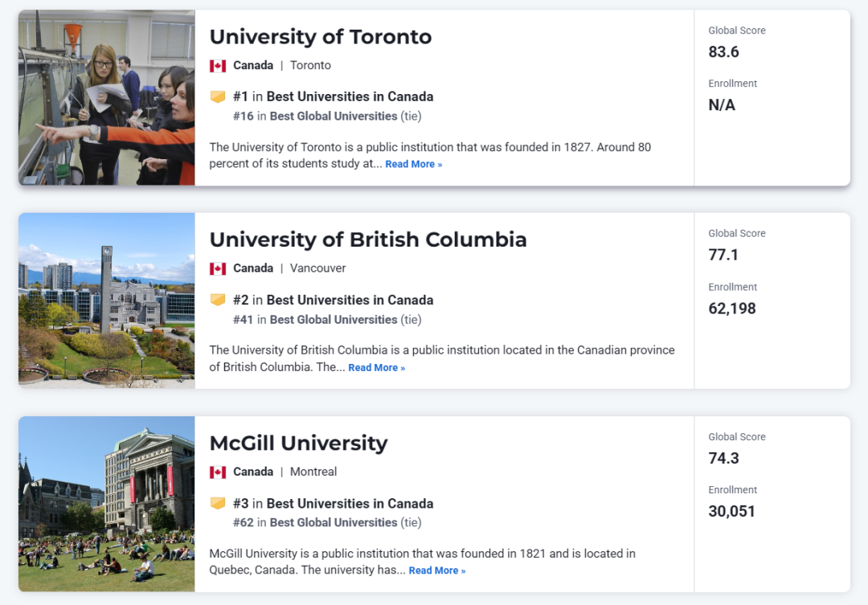Screen dimensions: 868x605
Task: Click the ranking badge icon beside #2
Action: click(218, 300)
